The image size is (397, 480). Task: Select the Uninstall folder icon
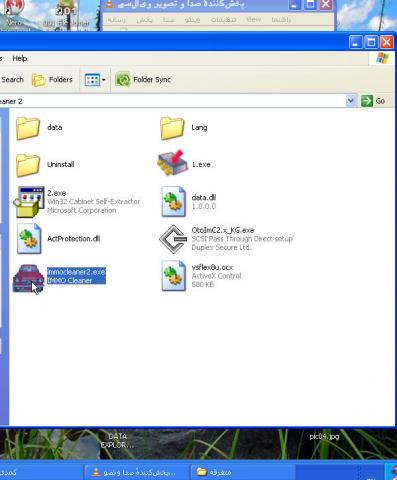(28, 165)
